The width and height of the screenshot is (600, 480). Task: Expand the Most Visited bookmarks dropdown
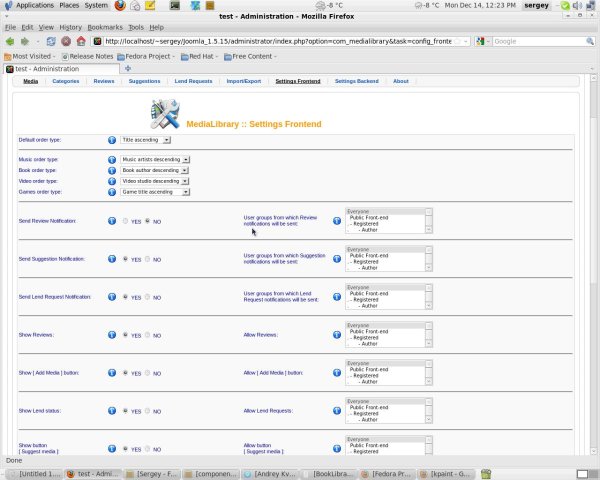[x=30, y=56]
